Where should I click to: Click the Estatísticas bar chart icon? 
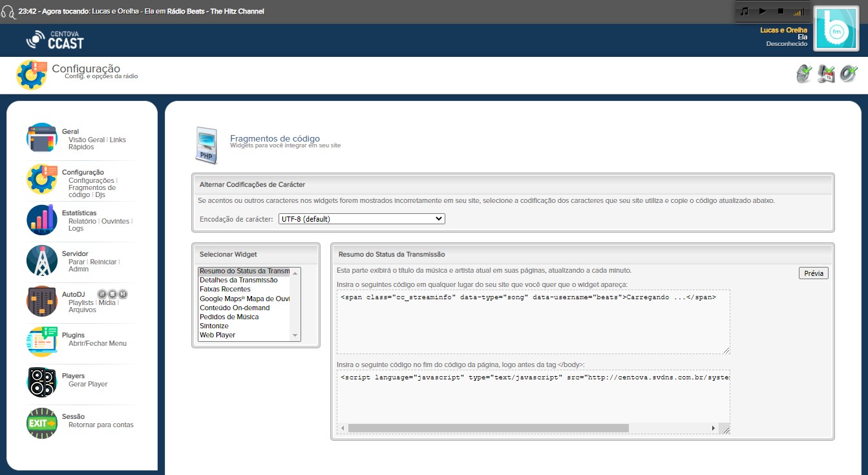click(x=42, y=220)
